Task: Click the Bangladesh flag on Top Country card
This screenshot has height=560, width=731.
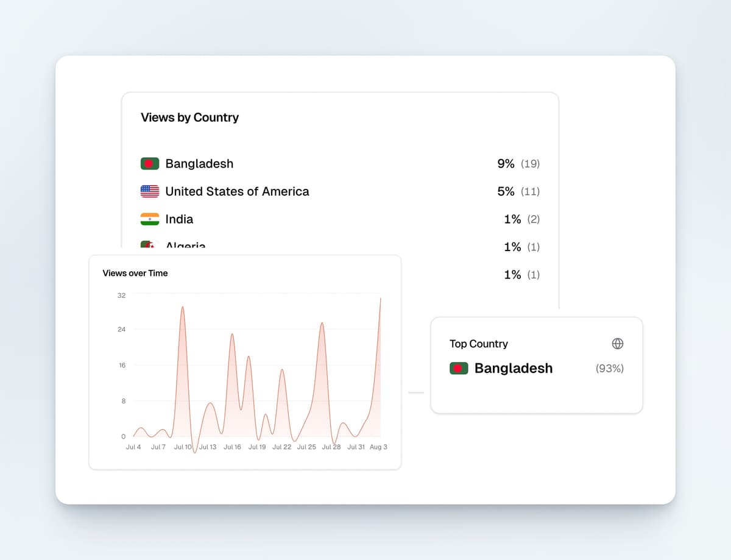Action: [458, 368]
